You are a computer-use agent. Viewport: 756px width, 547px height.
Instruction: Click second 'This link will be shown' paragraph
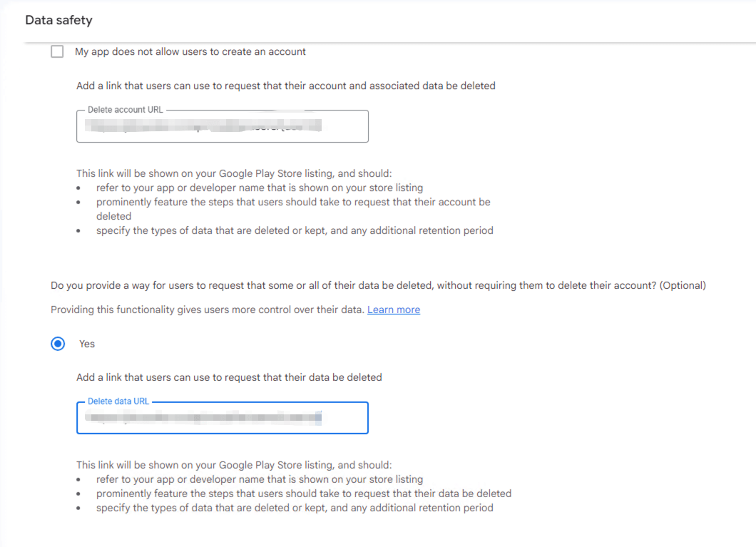click(x=234, y=465)
